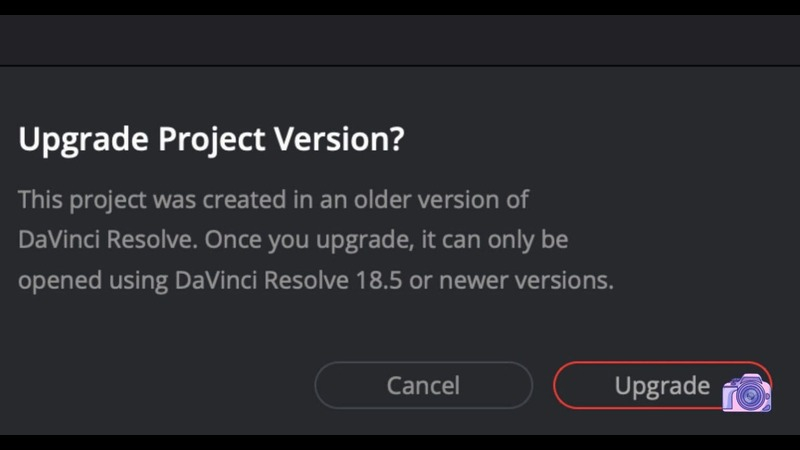Click 'older version of' text
The width and height of the screenshot is (800, 450).
(442, 199)
